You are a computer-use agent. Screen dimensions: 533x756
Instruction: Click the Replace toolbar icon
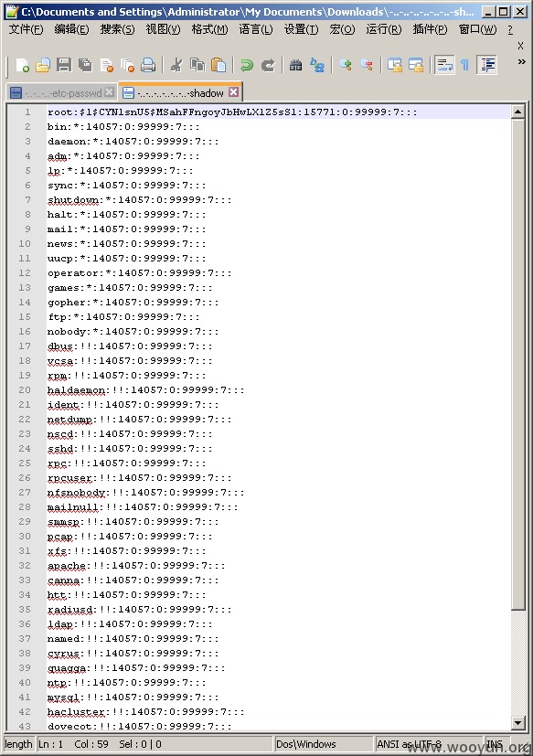click(317, 65)
